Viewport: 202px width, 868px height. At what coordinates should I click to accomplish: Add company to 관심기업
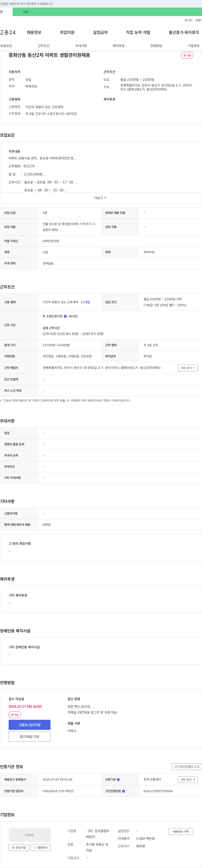tap(19, 847)
